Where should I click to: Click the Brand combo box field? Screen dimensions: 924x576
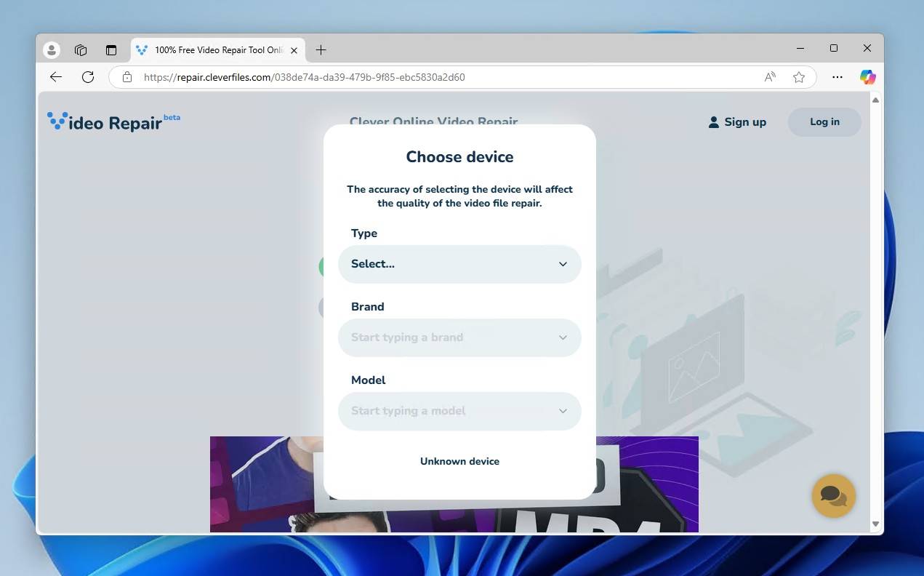pos(459,337)
